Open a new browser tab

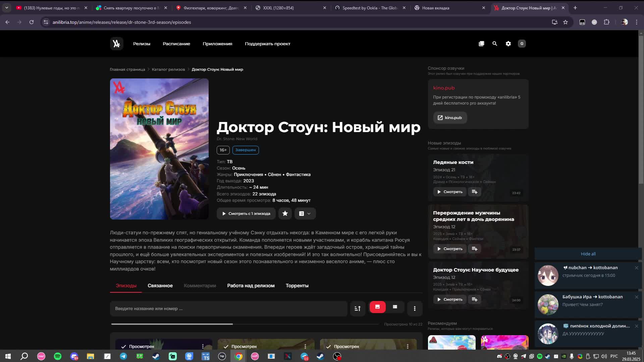click(575, 8)
